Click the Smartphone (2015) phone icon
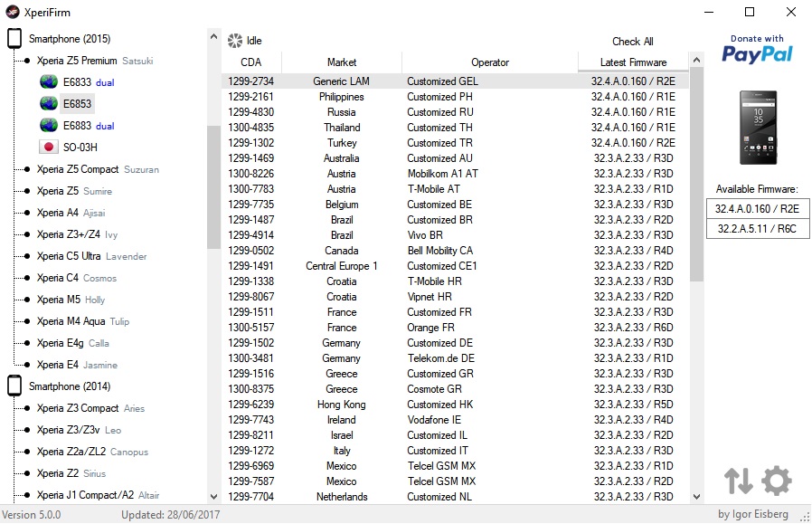812x524 pixels. [14, 39]
